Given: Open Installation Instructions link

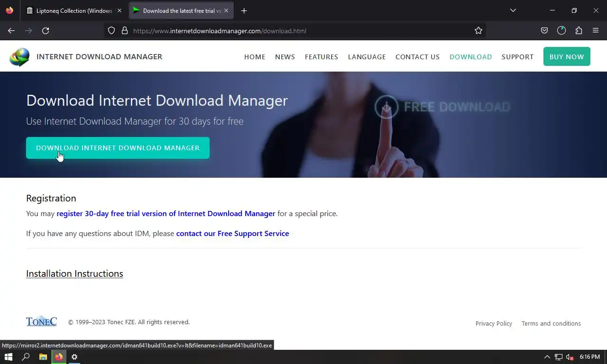Looking at the screenshot, I should point(74,273).
